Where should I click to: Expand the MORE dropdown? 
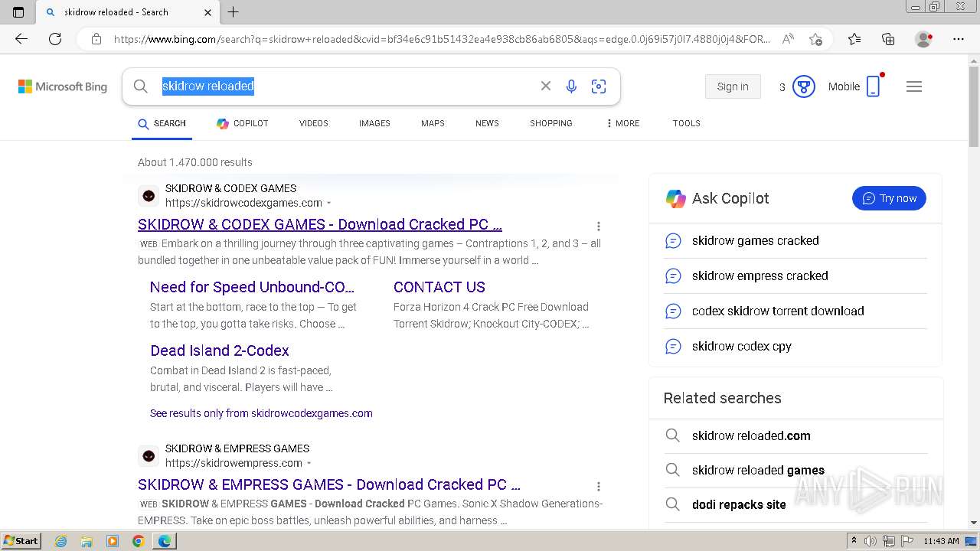[x=622, y=123]
